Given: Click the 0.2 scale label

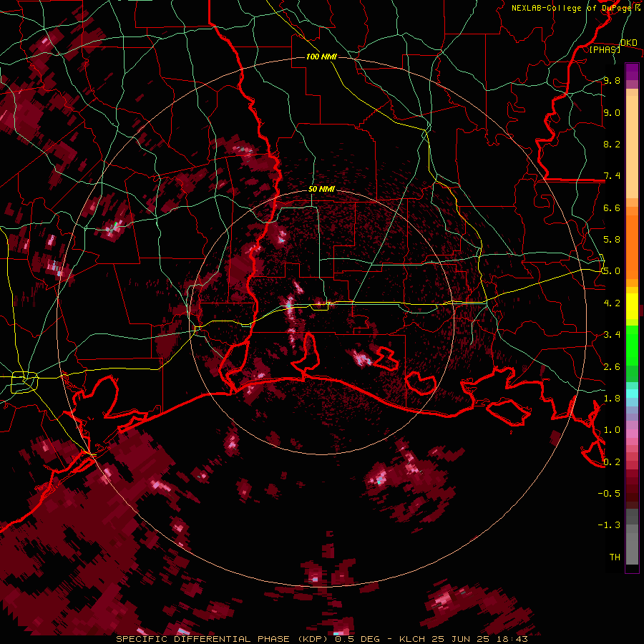Looking at the screenshot, I should pyautogui.click(x=612, y=462).
